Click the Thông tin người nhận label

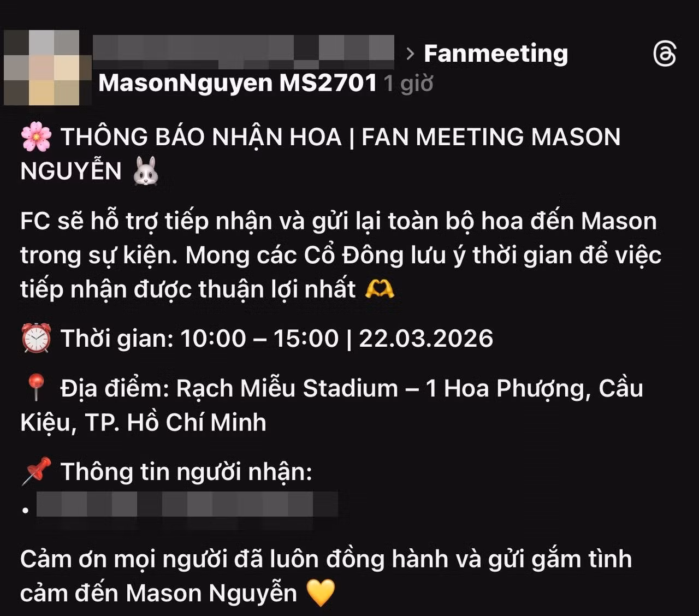tap(186, 472)
